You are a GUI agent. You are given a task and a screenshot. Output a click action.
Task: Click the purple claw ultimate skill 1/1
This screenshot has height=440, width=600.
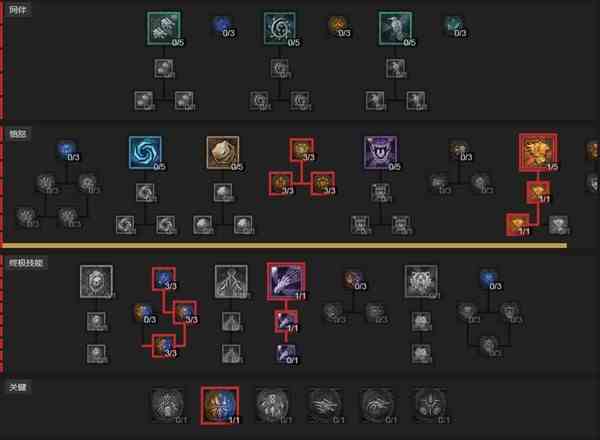(x=286, y=281)
